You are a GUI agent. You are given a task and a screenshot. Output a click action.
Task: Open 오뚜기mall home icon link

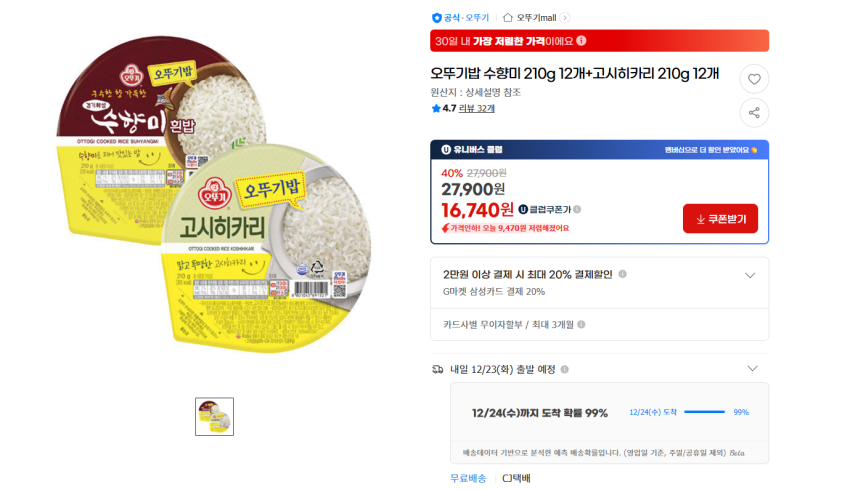click(507, 18)
